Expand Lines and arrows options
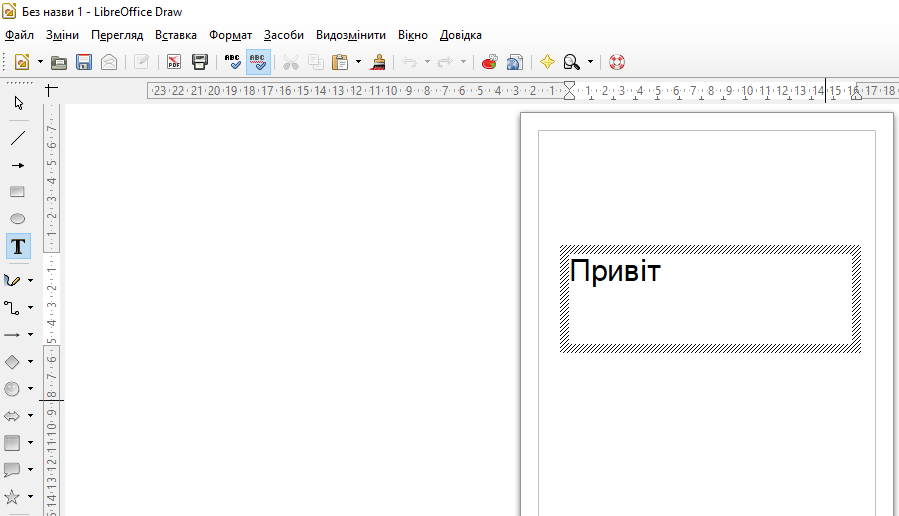The image size is (899, 516). 30,334
